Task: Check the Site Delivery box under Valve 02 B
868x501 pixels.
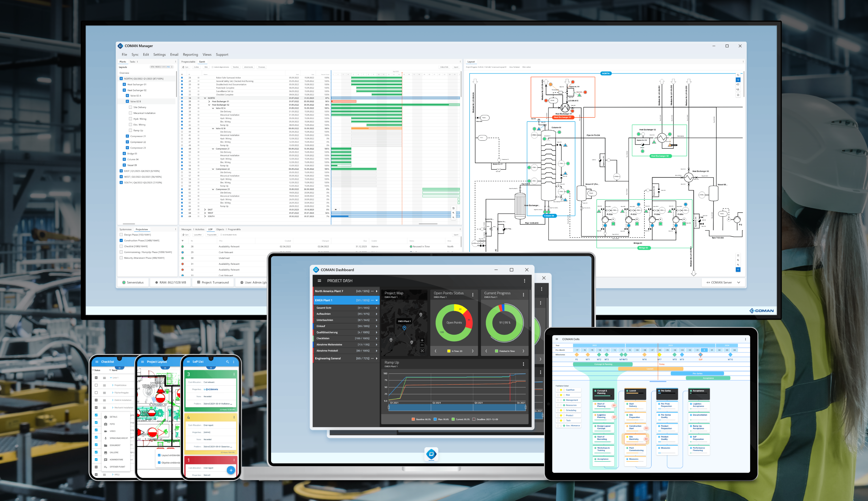Action: pos(130,107)
